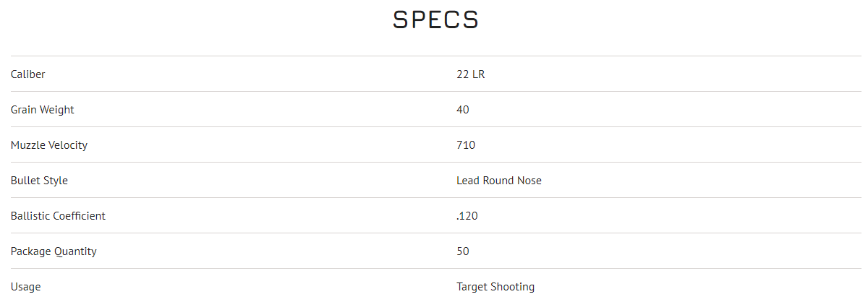Select the muzzle velocity value 710
This screenshot has height=302, width=868.
point(466,145)
